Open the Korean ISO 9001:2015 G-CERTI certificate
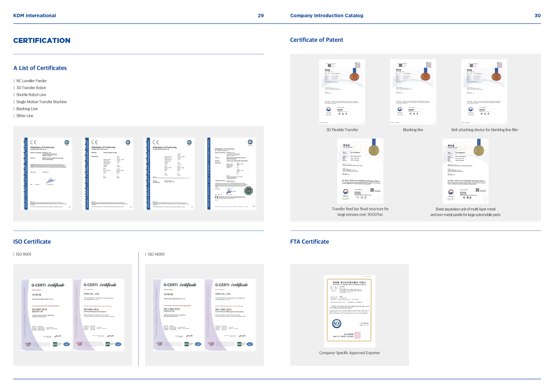The image size is (554, 392). 47,315
